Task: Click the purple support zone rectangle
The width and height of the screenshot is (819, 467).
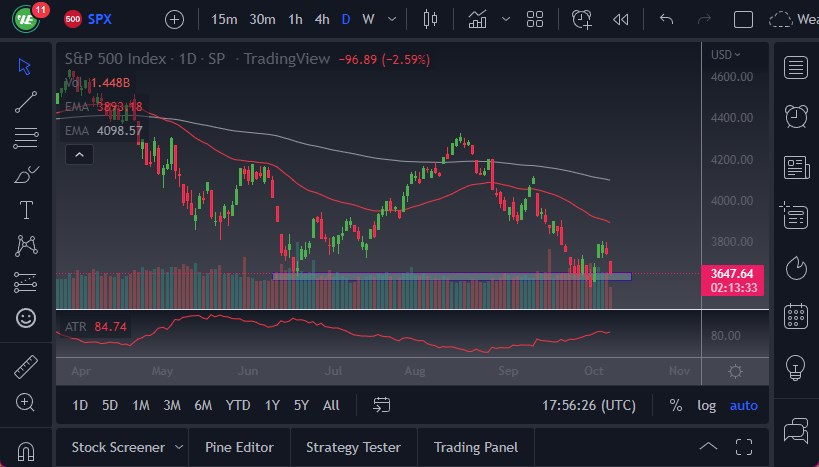Action: (x=450, y=276)
